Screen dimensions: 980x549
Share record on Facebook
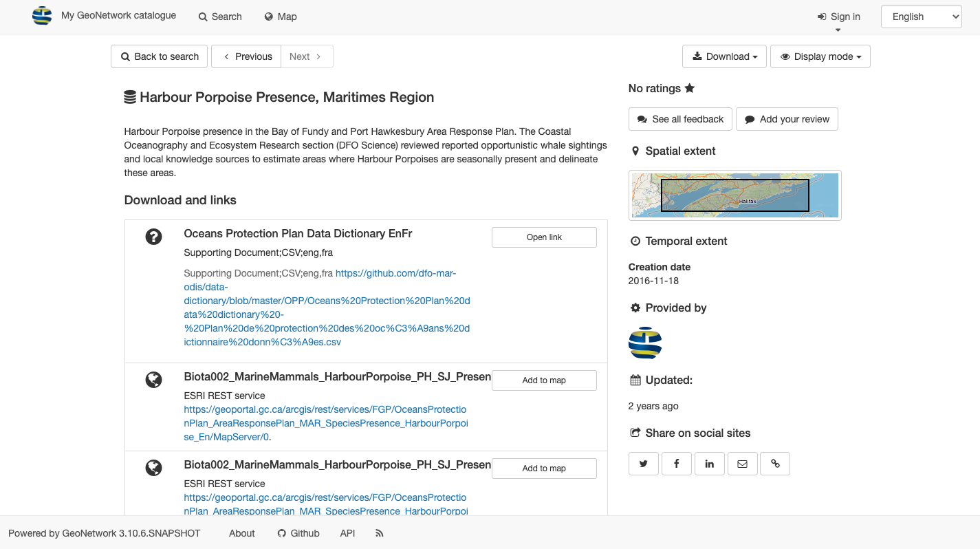click(x=677, y=464)
